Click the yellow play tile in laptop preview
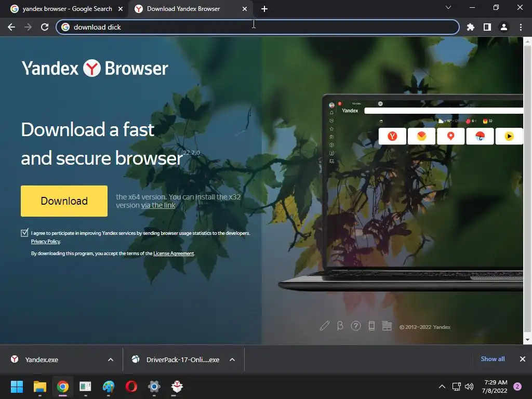This screenshot has width=532, height=399. coord(509,137)
